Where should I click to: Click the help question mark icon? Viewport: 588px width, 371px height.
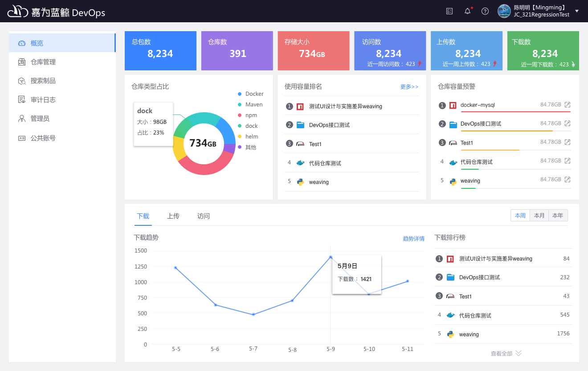tap(485, 11)
